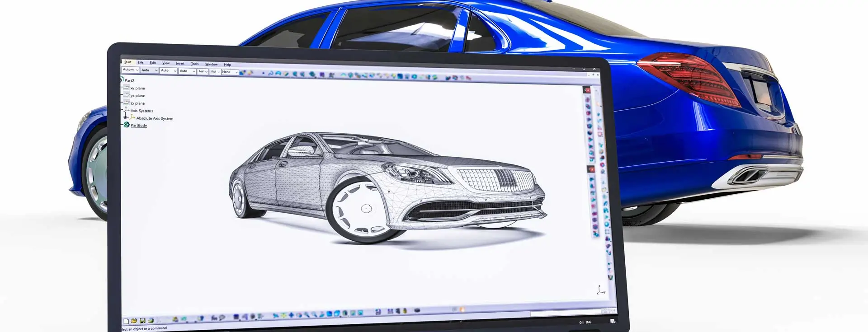The width and height of the screenshot is (868, 332).
Task: Open the Insert menu
Action: 180,63
